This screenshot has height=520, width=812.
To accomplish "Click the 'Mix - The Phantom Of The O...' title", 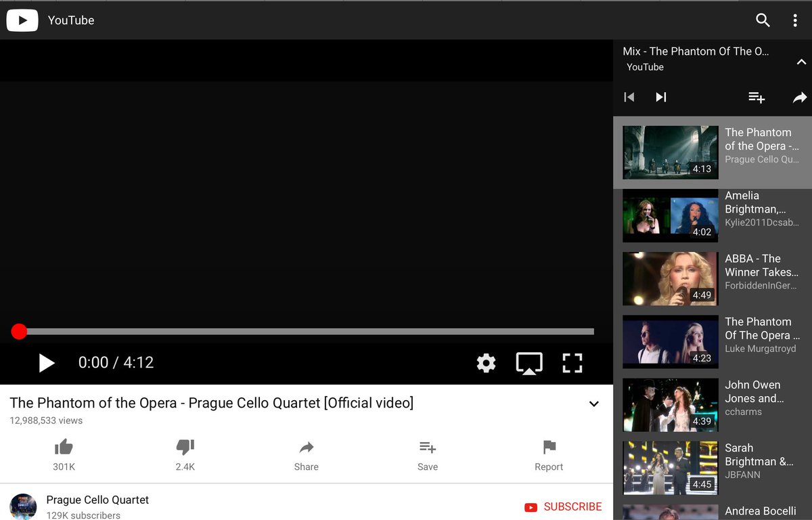I will [696, 51].
